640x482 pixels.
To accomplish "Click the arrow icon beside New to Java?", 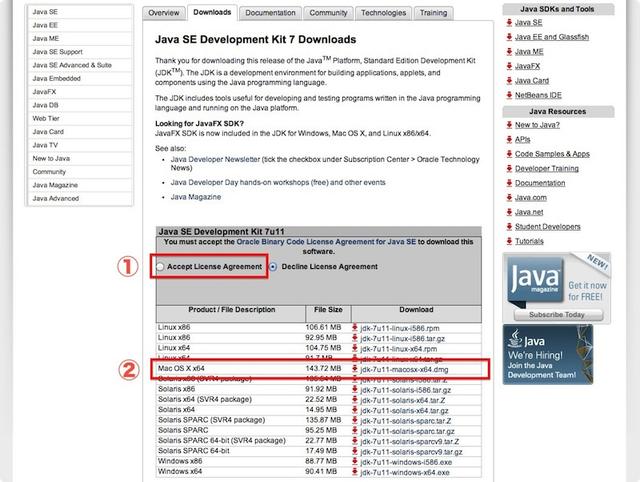I will tap(509, 125).
